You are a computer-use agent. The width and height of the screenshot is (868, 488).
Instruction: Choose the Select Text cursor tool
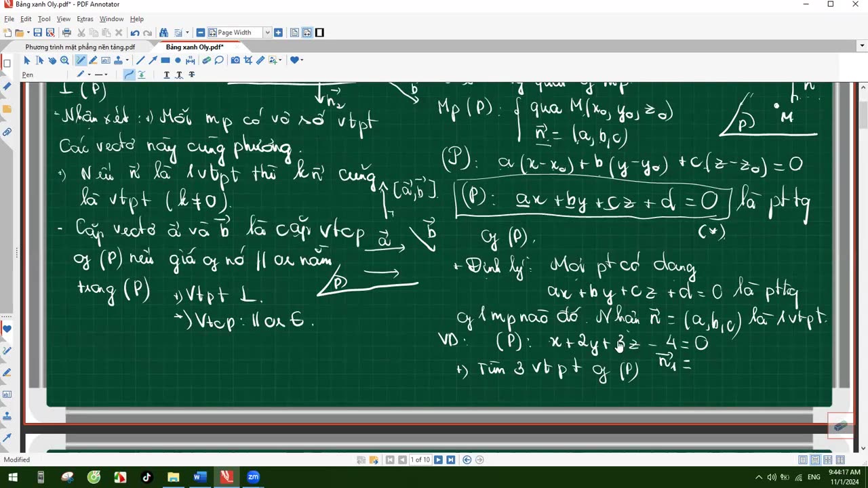[39, 60]
